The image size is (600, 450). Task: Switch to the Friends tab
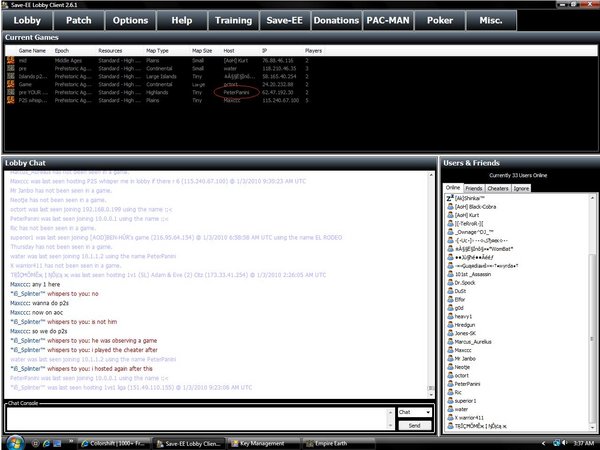(x=474, y=187)
